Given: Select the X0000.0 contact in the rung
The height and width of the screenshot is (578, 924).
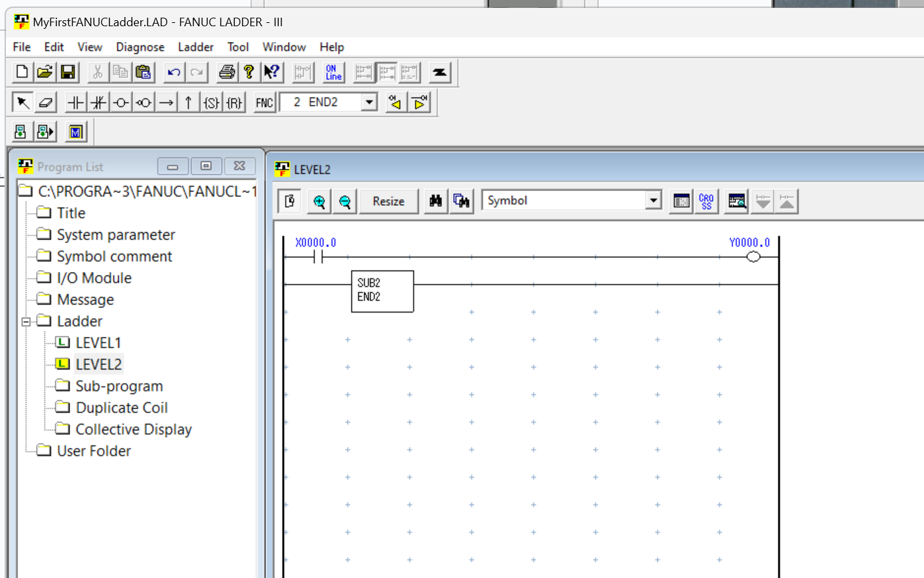Looking at the screenshot, I should point(318,257).
